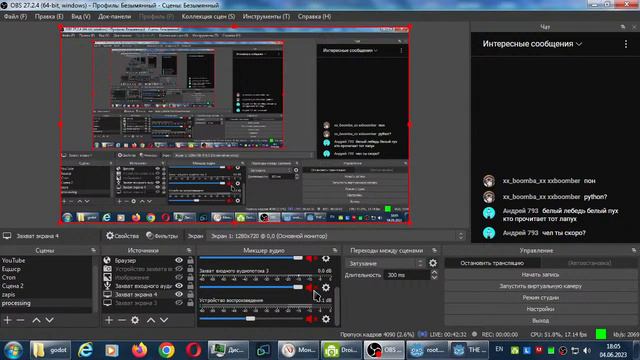This screenshot has width=640, height=360.
Task: Toggle visibility of Браузер source
Action: point(179,260)
